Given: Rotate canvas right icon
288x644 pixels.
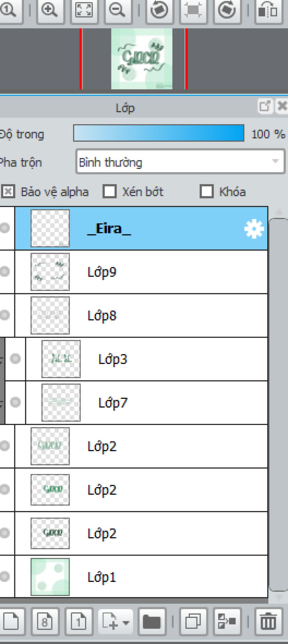Looking at the screenshot, I should coord(227,10).
